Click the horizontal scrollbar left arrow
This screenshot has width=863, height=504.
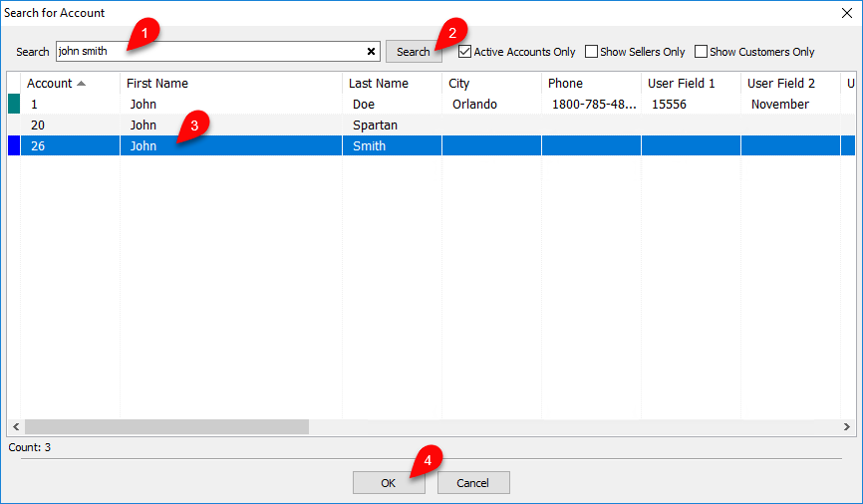tap(16, 426)
